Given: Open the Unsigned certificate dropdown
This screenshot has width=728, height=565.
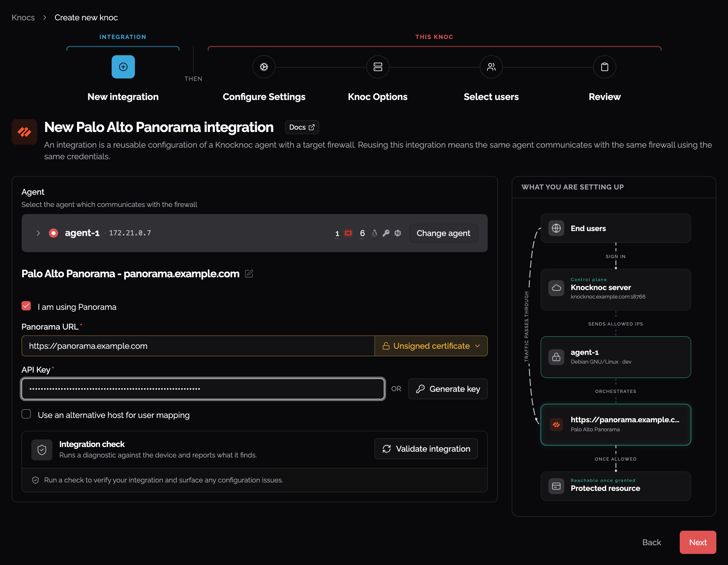Looking at the screenshot, I should pyautogui.click(x=431, y=346).
